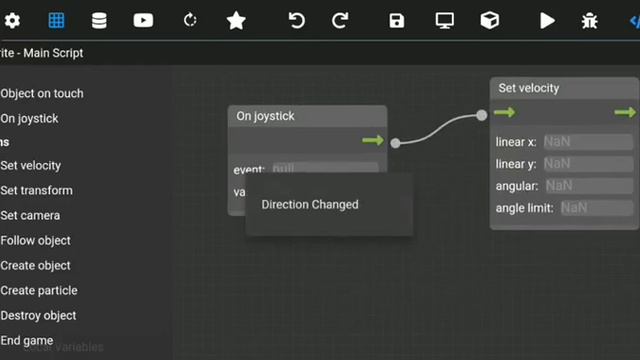Viewport: 640px width, 360px height.
Task: Click On joystick node output arrow
Action: [373, 140]
